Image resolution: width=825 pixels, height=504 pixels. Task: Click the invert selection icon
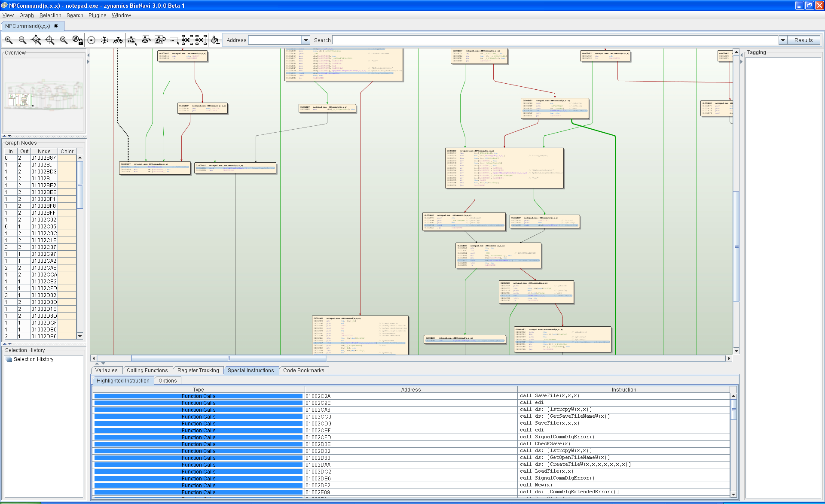pyautogui.click(x=159, y=40)
